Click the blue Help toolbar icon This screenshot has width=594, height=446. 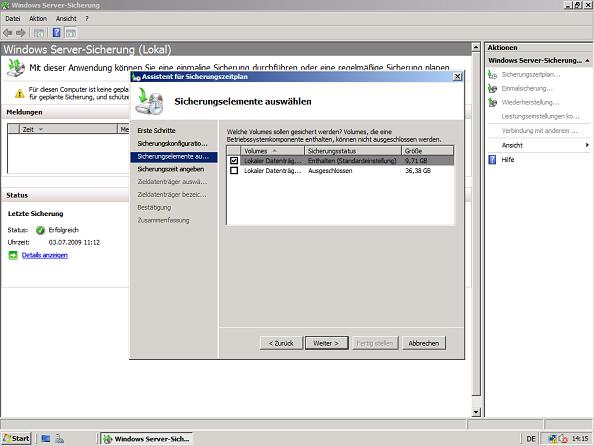56,33
